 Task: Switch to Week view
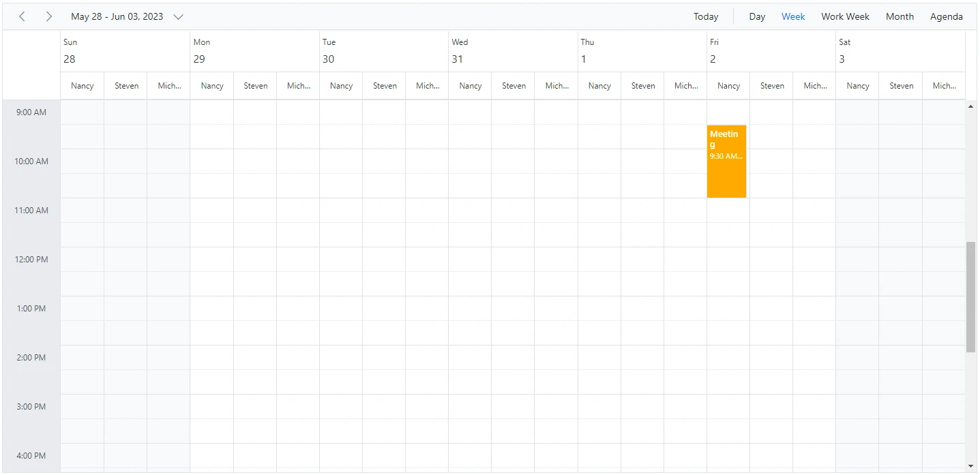click(793, 16)
